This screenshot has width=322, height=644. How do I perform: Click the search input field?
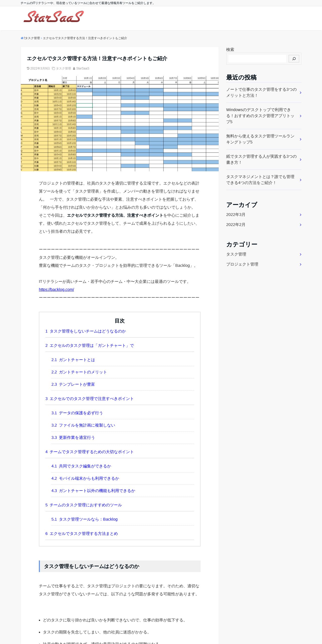(x=257, y=59)
